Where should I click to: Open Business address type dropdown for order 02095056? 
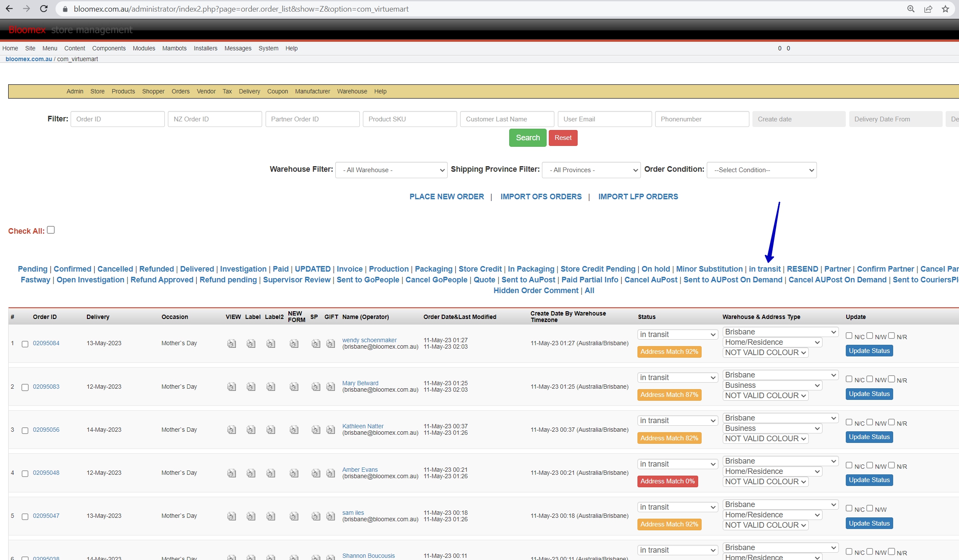coord(772,428)
